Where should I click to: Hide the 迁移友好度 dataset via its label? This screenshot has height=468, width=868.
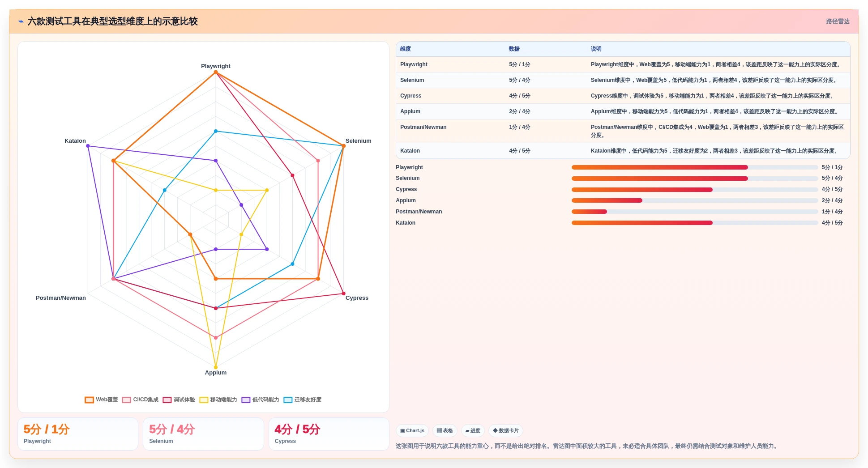[308, 400]
